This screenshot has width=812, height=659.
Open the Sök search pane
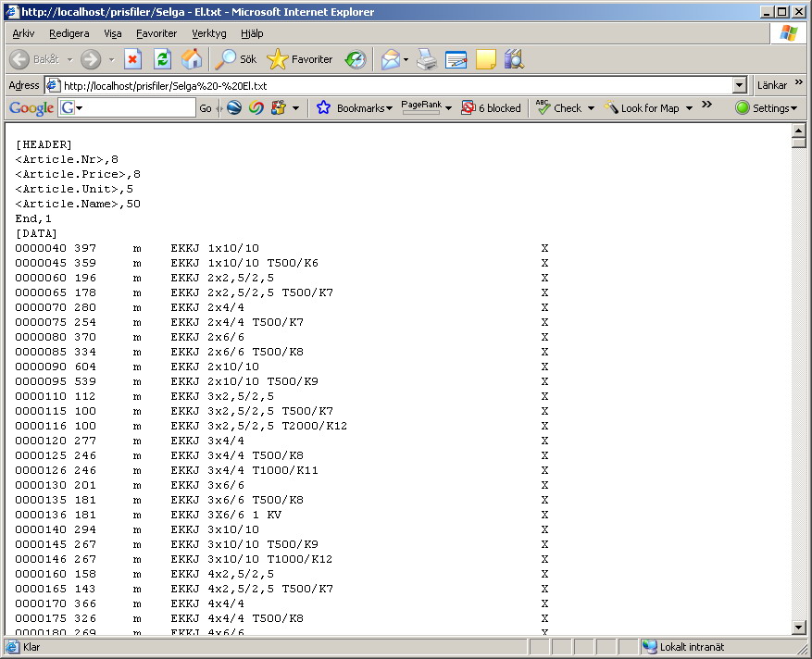pos(235,59)
